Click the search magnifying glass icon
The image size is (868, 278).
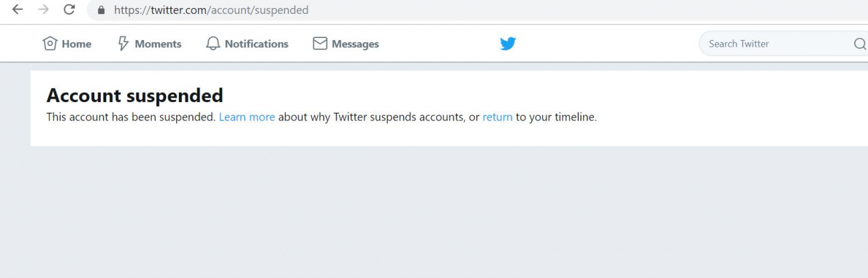click(860, 44)
